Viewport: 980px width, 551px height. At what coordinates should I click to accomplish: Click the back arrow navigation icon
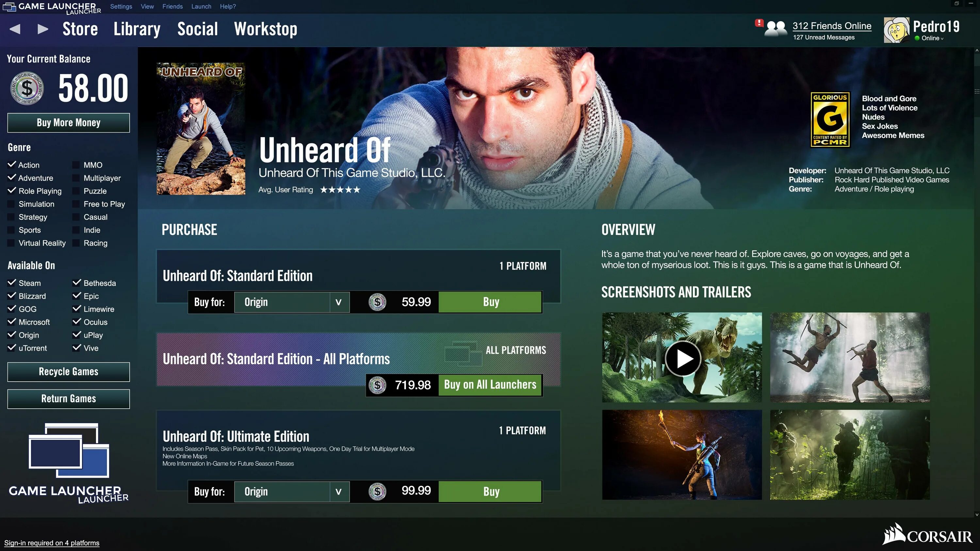(x=15, y=29)
